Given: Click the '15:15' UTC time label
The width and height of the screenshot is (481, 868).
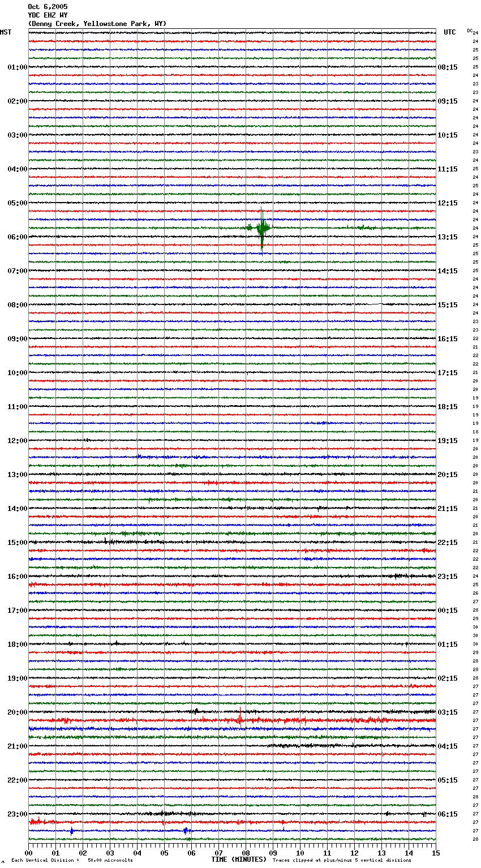Looking at the screenshot, I should [x=448, y=305].
